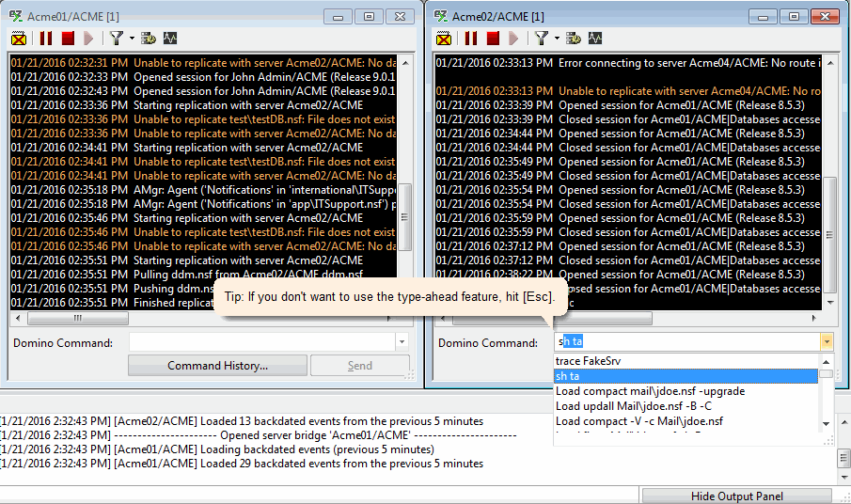Pause the Acme02 console output

click(471, 39)
